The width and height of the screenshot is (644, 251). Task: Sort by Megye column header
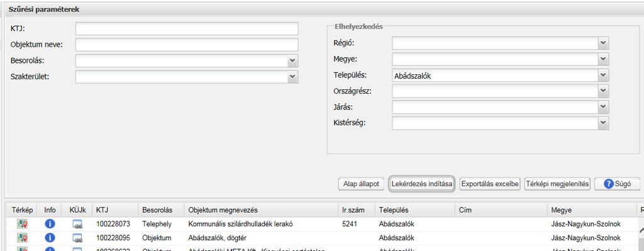(x=592, y=210)
